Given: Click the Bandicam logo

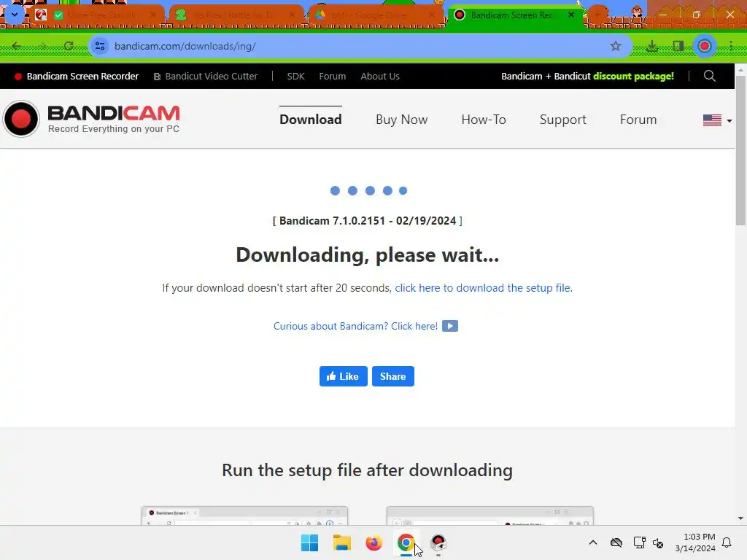Looking at the screenshot, I should 91,119.
